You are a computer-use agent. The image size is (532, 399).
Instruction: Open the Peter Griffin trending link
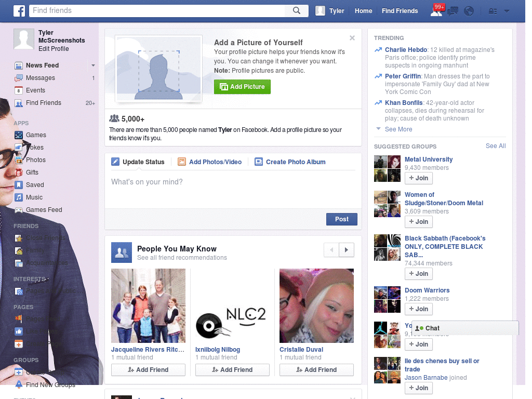point(403,76)
